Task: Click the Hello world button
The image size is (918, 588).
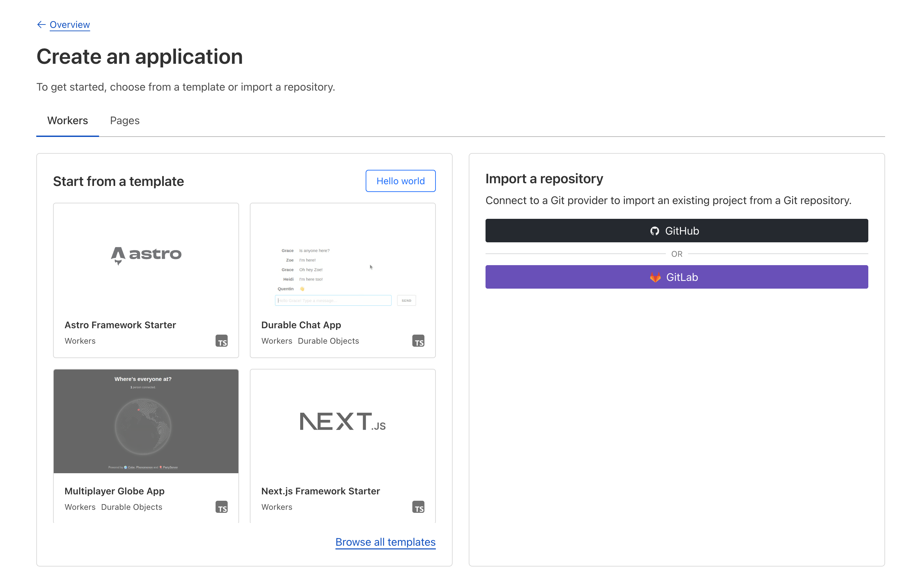Action: [400, 181]
